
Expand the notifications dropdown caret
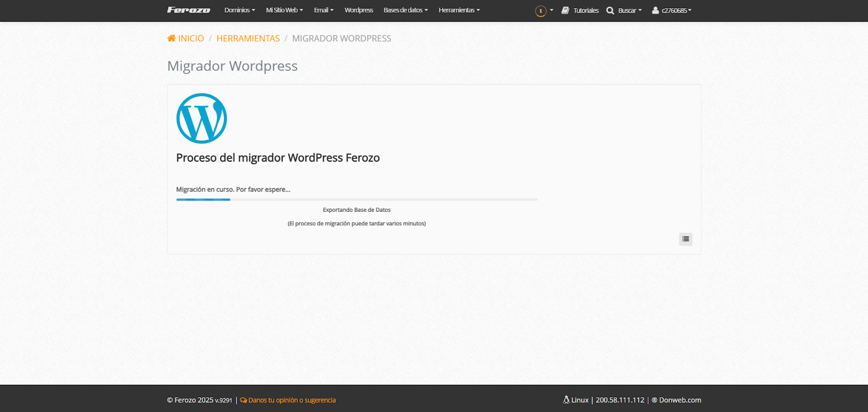coord(552,10)
